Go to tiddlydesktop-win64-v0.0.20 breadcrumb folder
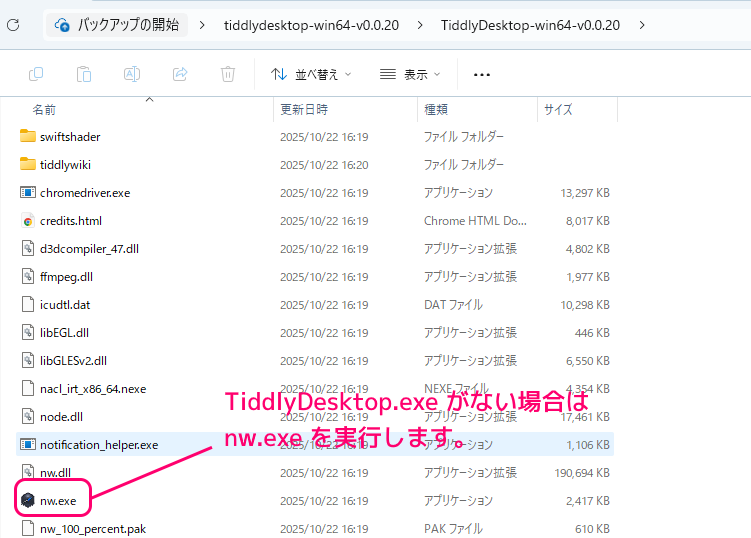 click(311, 25)
